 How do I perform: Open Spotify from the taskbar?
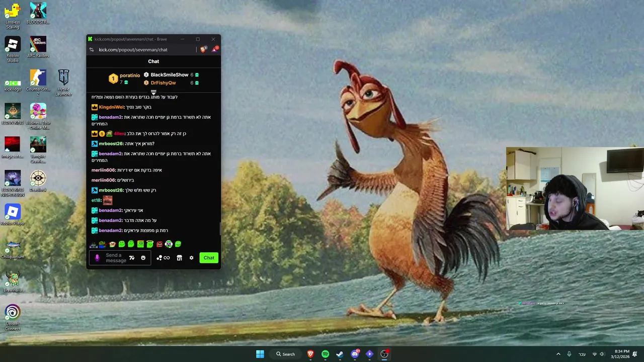325,354
